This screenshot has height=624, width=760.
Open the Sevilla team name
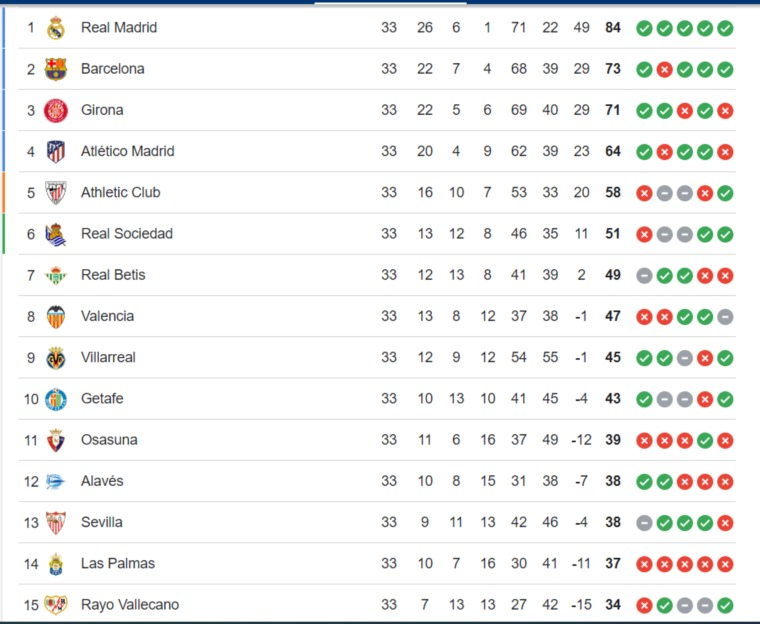coord(102,522)
